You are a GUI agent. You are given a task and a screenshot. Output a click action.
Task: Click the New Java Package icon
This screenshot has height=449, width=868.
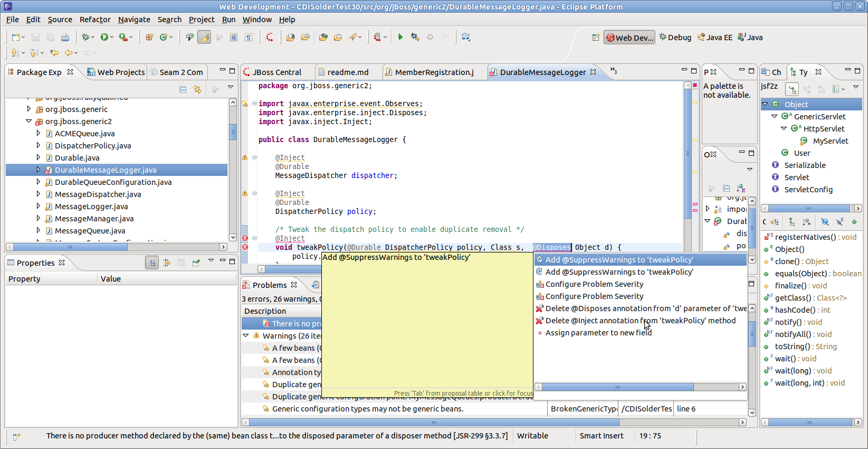click(149, 37)
